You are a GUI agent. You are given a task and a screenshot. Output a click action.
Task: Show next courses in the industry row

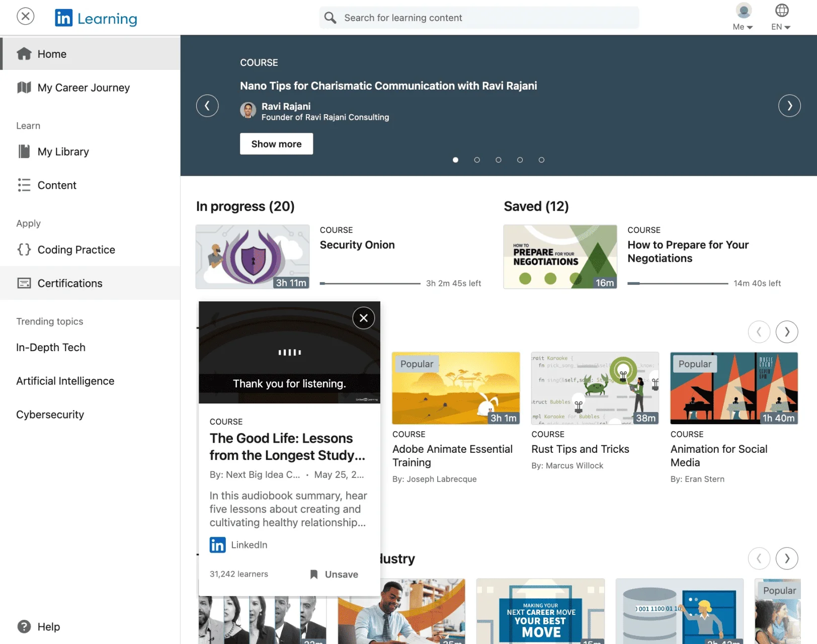point(787,558)
